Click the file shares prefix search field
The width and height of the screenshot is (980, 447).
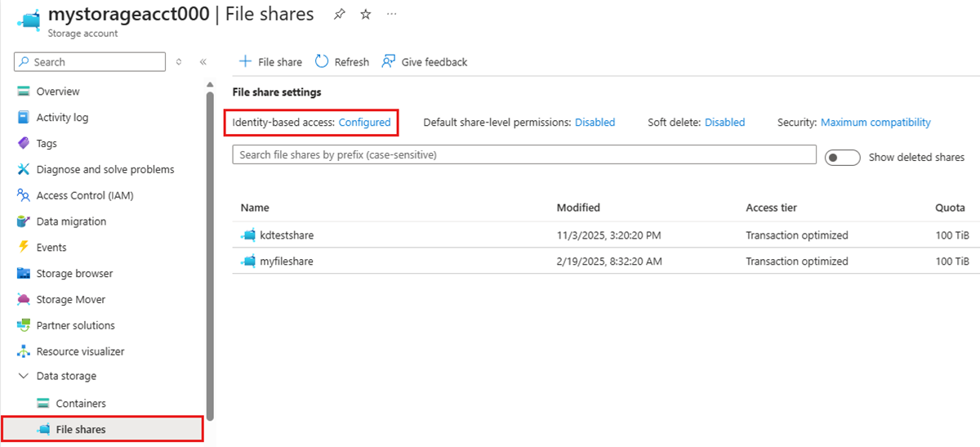(524, 154)
